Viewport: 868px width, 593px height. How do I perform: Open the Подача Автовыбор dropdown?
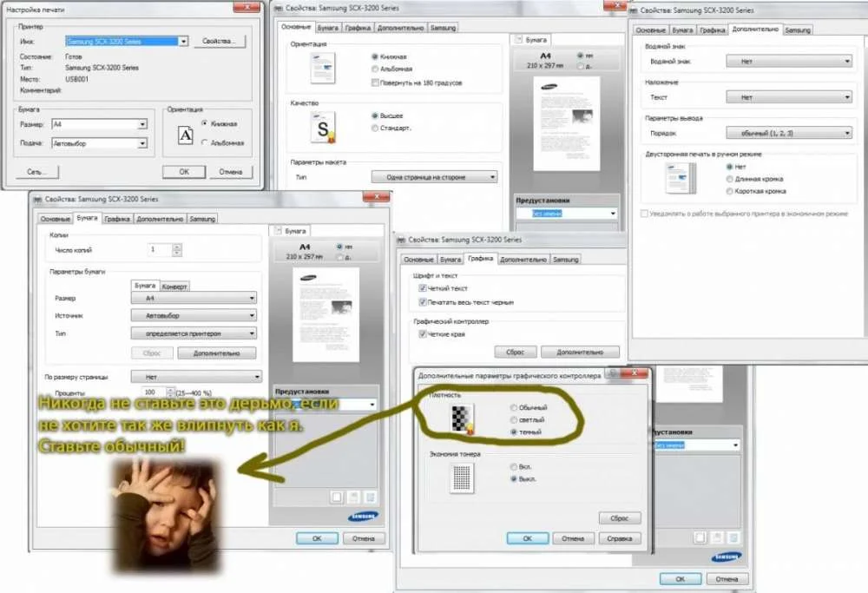pyautogui.click(x=142, y=143)
